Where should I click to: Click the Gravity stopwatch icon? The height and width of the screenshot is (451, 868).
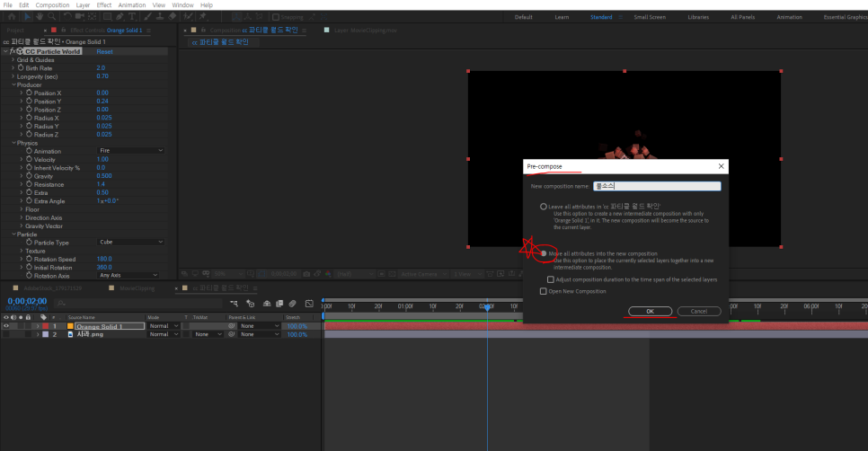coord(29,175)
